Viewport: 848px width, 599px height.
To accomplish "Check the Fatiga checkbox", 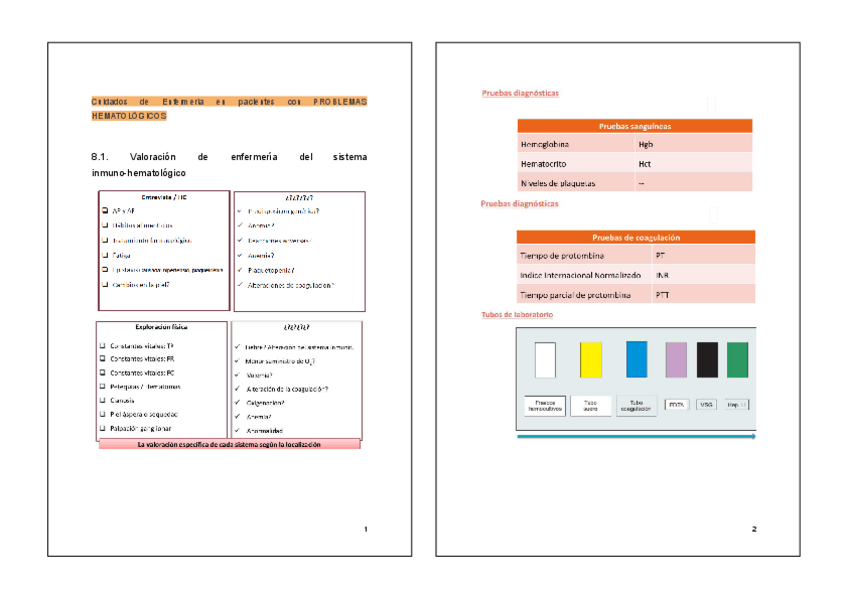I will point(103,256).
